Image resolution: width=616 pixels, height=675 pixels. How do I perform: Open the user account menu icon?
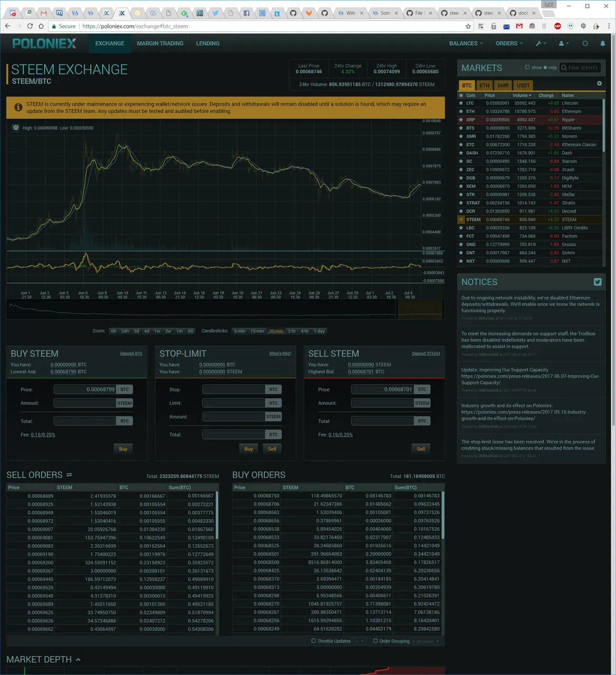point(563,43)
